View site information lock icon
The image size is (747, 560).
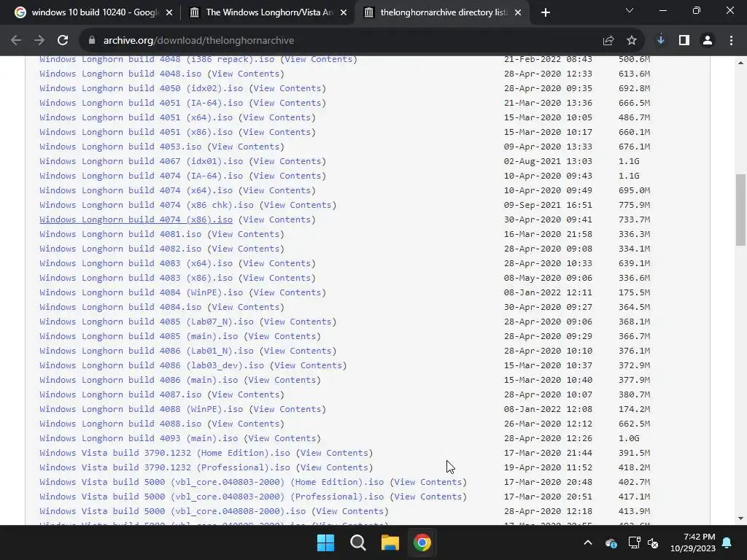[x=92, y=41]
